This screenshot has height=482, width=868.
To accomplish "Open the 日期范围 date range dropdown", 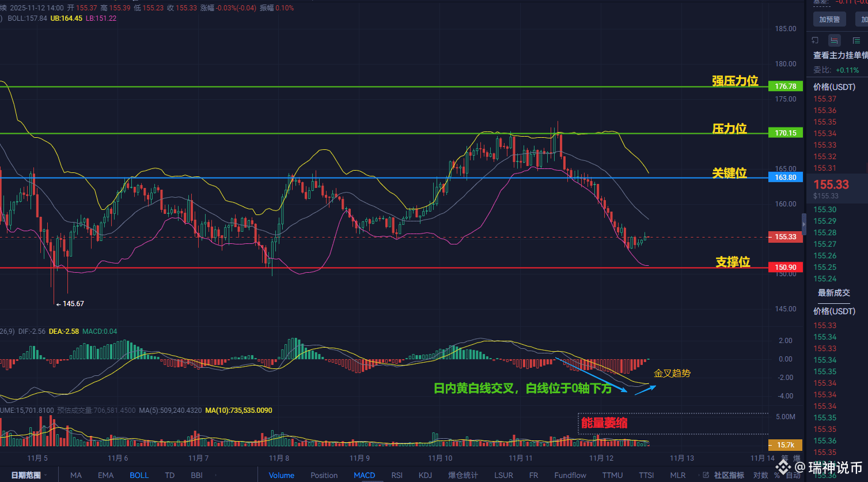I will (x=26, y=475).
